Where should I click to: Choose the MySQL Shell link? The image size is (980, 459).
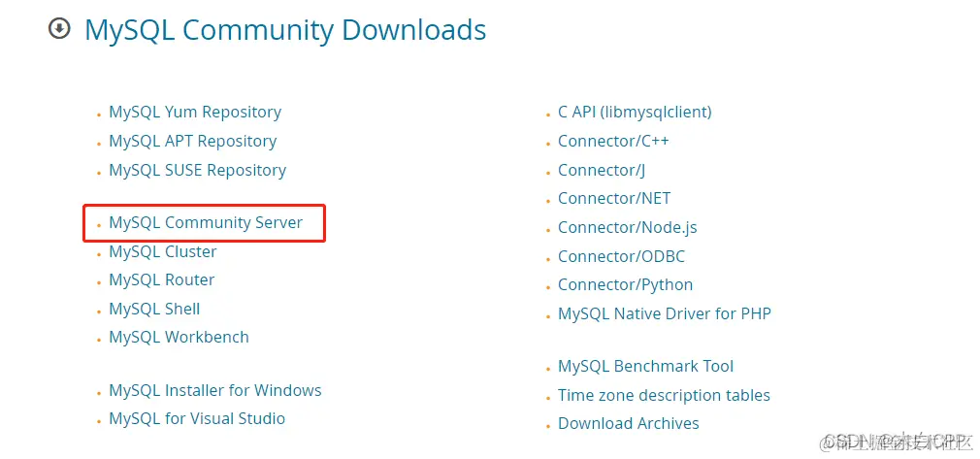click(154, 309)
